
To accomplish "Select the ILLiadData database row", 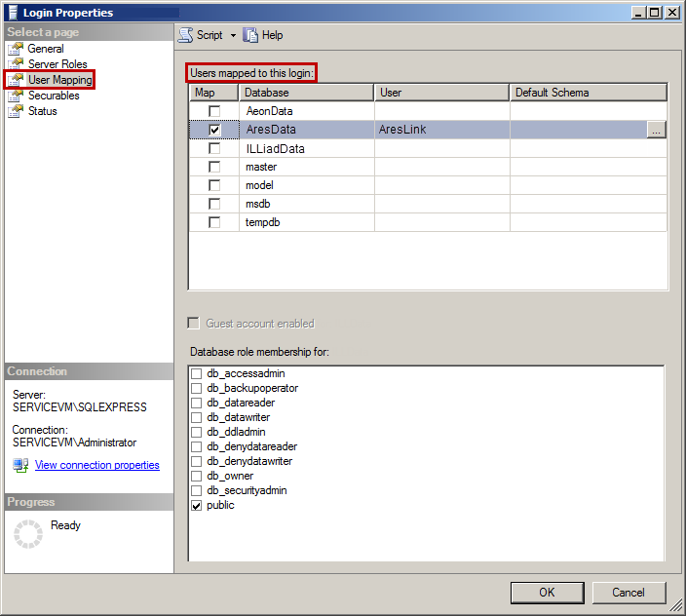I will pyautogui.click(x=275, y=149).
